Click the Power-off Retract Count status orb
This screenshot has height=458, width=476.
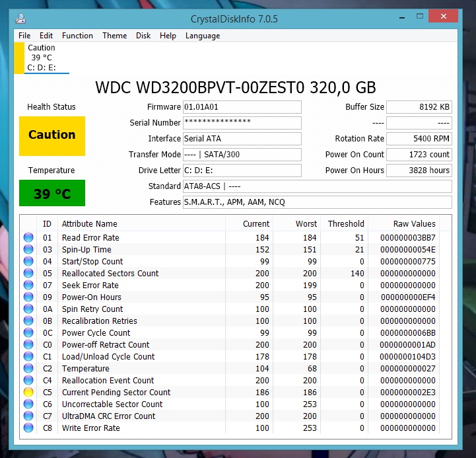pos(28,344)
